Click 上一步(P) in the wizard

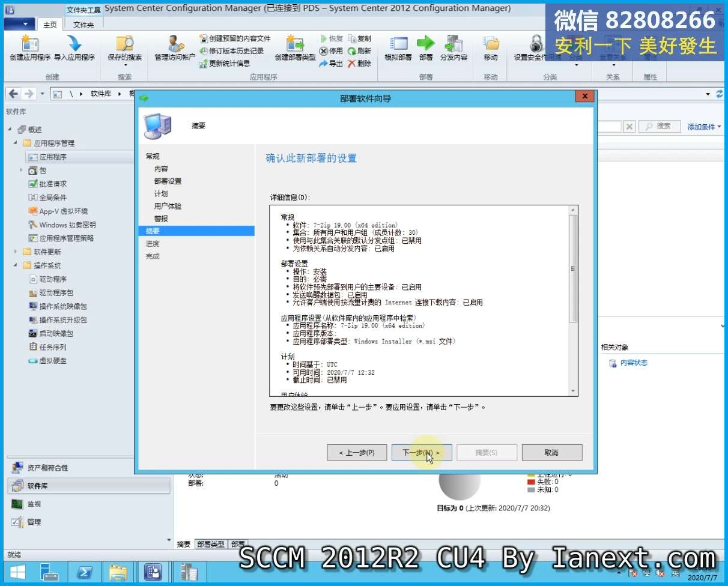[357, 453]
